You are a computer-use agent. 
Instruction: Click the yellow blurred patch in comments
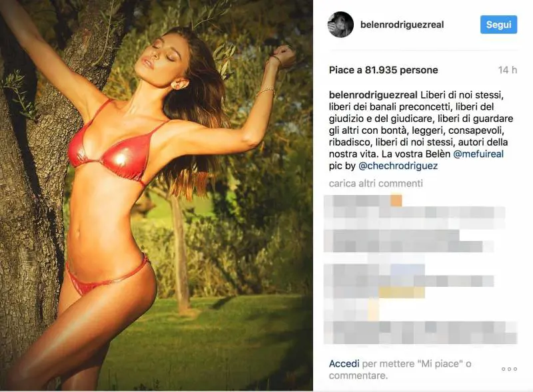pyautogui.click(x=402, y=292)
